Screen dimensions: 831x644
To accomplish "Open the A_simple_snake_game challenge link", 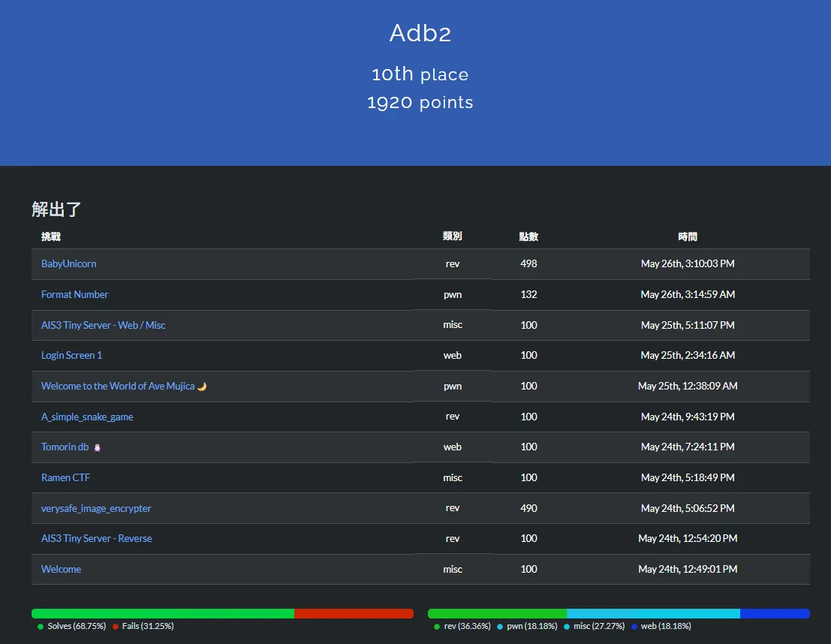I will [x=87, y=417].
